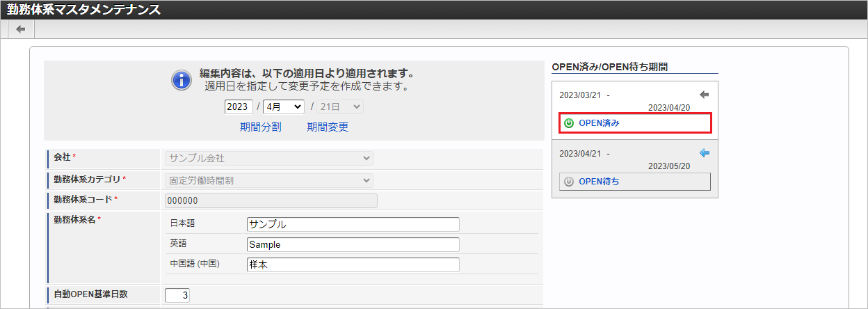Viewport: 868px width, 309px height.
Task: Click the back arrow toolbar icon
Action: pos(21,29)
